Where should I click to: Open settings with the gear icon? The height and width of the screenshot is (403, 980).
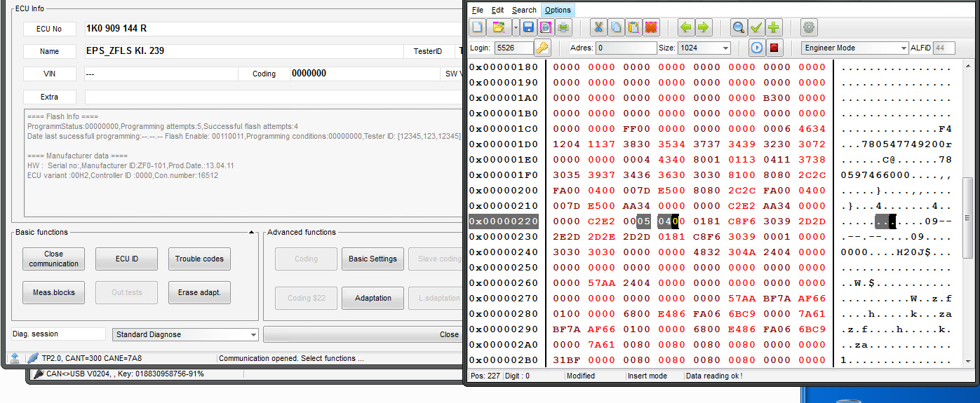[809, 27]
